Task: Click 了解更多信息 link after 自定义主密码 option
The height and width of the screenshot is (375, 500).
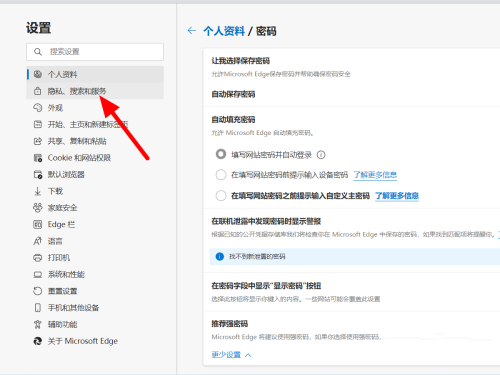Action: (x=397, y=196)
